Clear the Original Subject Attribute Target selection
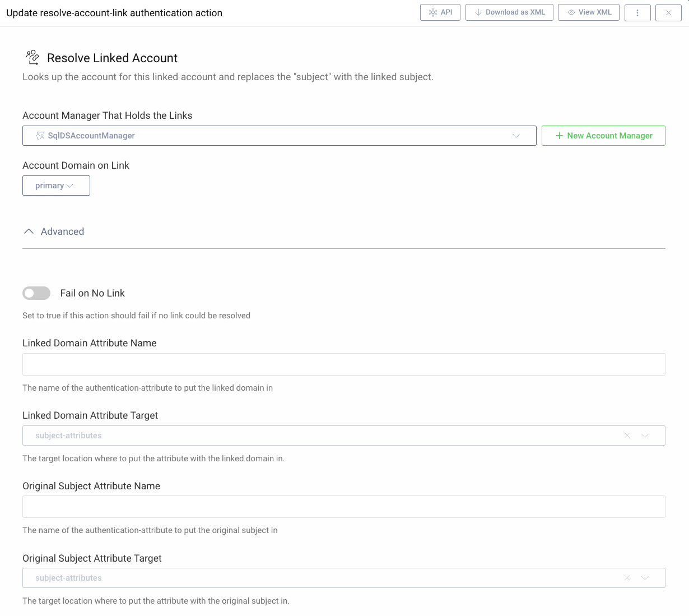The height and width of the screenshot is (616, 689). coord(626,578)
